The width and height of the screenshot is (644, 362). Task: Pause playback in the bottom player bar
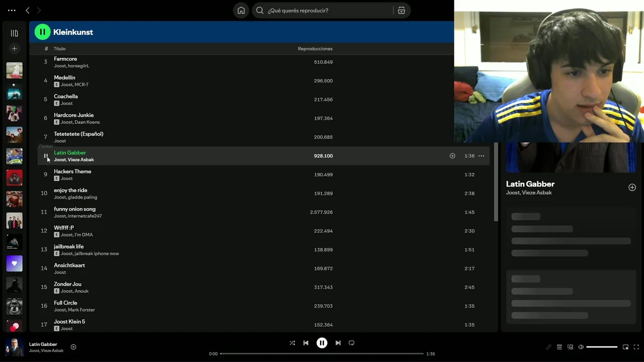[x=322, y=343]
